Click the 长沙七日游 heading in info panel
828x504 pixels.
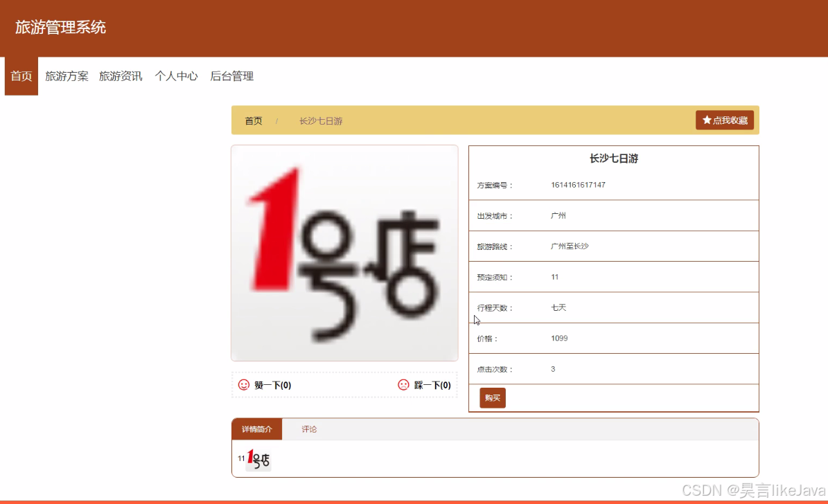(x=614, y=159)
